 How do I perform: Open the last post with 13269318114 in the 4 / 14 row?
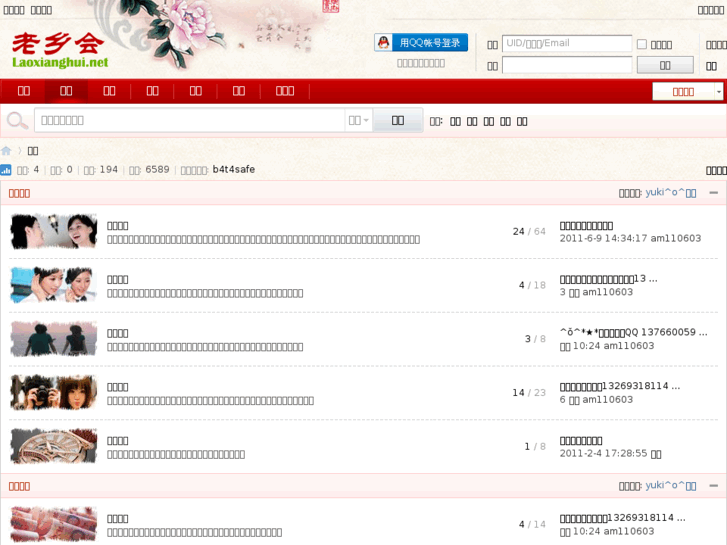pyautogui.click(x=622, y=518)
